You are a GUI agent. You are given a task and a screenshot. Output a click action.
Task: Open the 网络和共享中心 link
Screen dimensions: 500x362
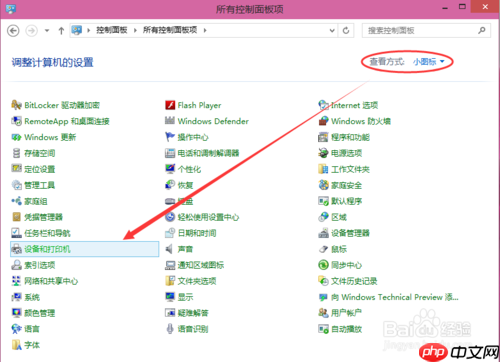coord(51,281)
